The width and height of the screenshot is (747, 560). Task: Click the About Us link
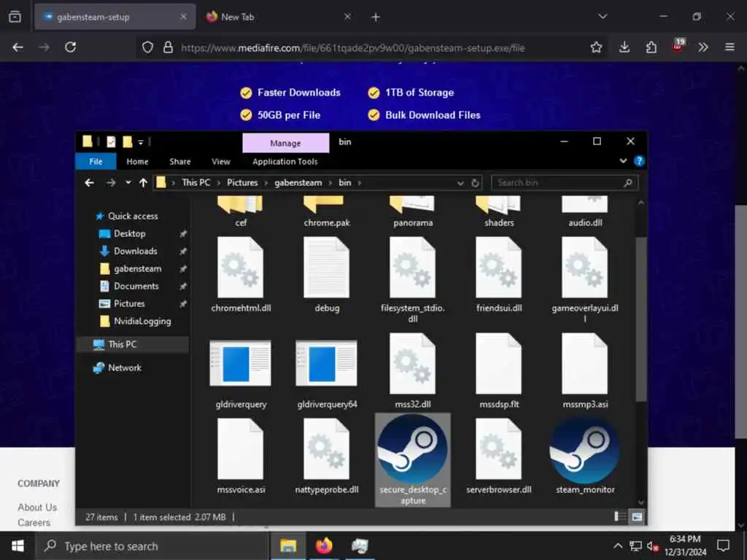(x=37, y=507)
